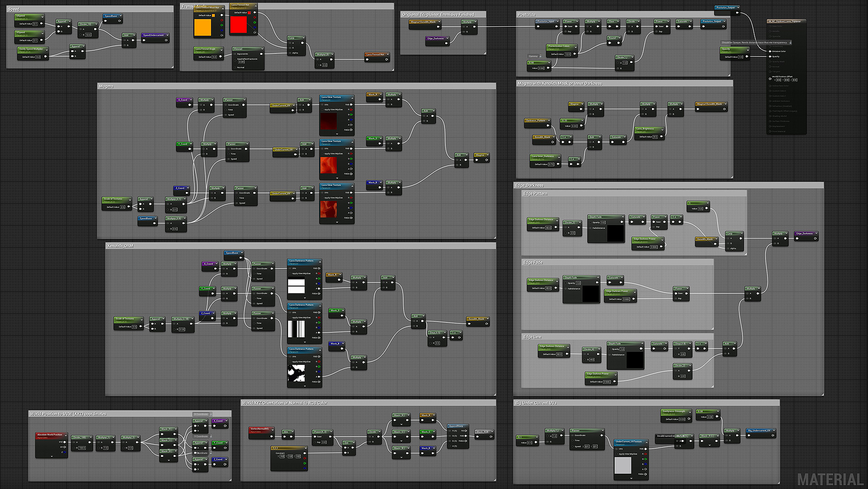Toggle the Opacity parameter node chevron

747,50
